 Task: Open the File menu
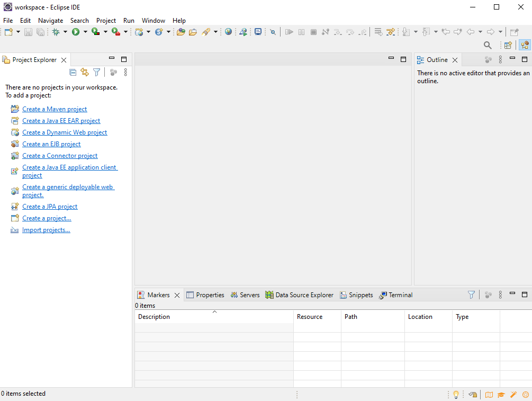pyautogui.click(x=8, y=20)
